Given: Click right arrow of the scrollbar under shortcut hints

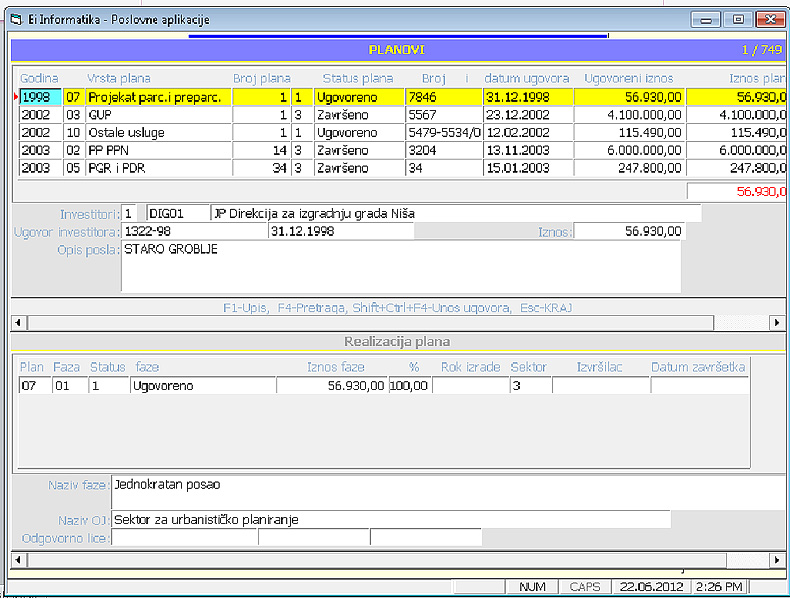Looking at the screenshot, I should [778, 323].
